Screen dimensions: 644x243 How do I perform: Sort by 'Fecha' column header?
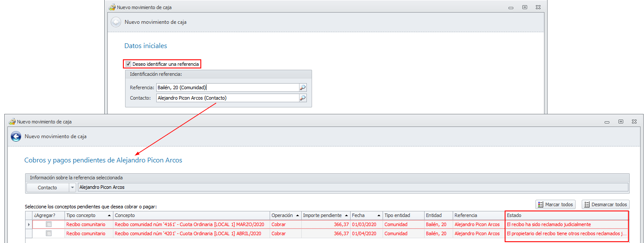[x=367, y=215]
